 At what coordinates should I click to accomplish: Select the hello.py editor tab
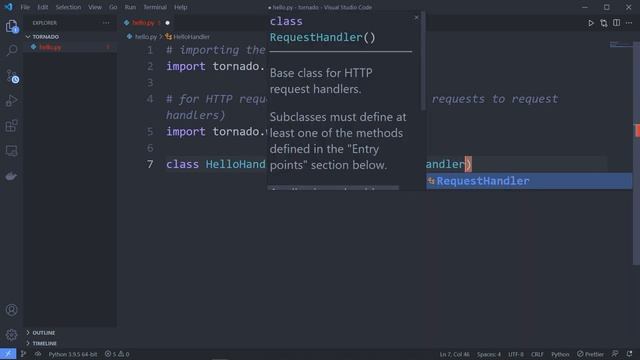pyautogui.click(x=147, y=23)
